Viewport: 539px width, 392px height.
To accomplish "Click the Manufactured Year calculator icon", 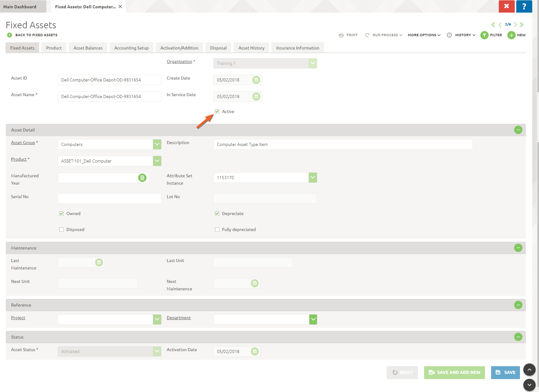I will coord(142,178).
